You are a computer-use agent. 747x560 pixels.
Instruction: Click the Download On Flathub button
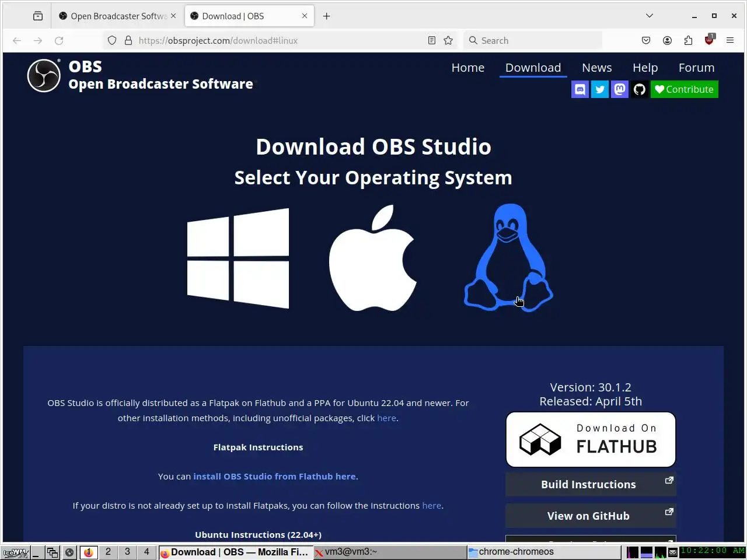point(591,440)
